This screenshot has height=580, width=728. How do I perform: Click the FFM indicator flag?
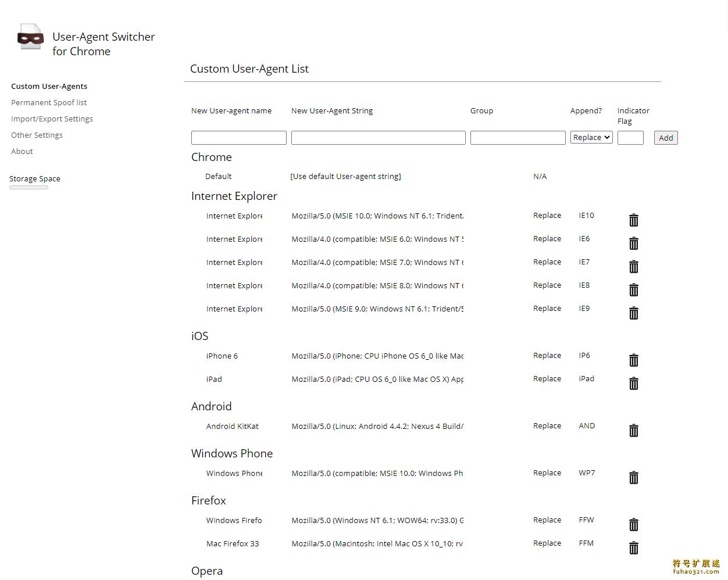click(x=586, y=543)
